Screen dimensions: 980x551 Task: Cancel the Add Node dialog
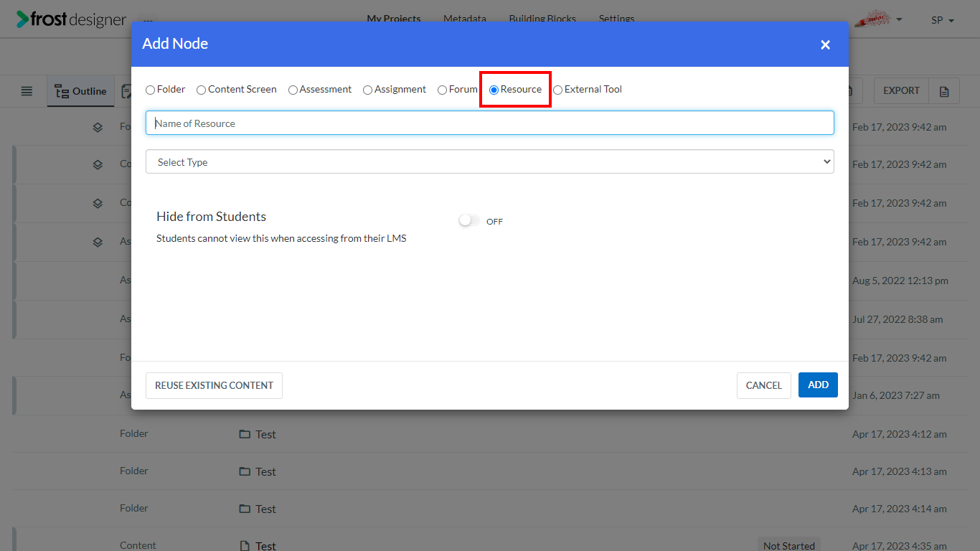tap(763, 385)
